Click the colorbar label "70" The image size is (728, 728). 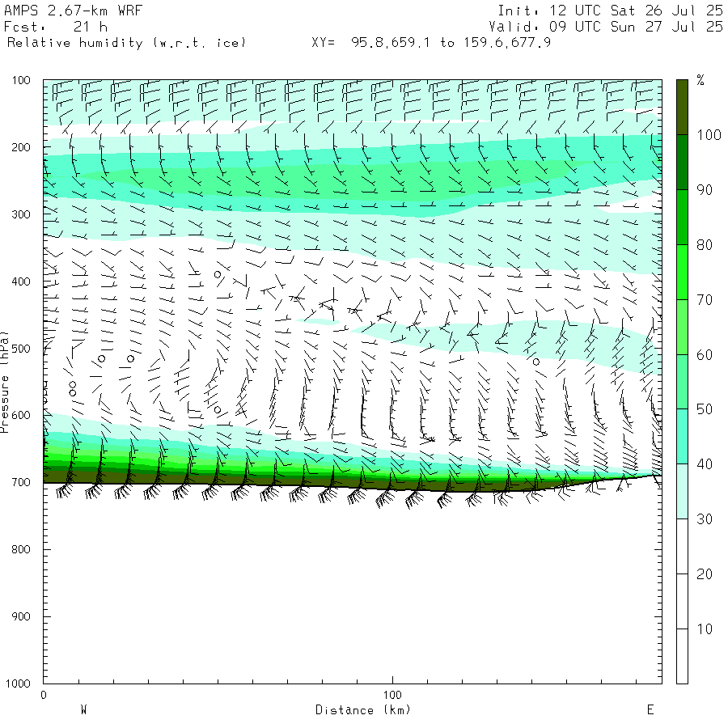click(705, 300)
